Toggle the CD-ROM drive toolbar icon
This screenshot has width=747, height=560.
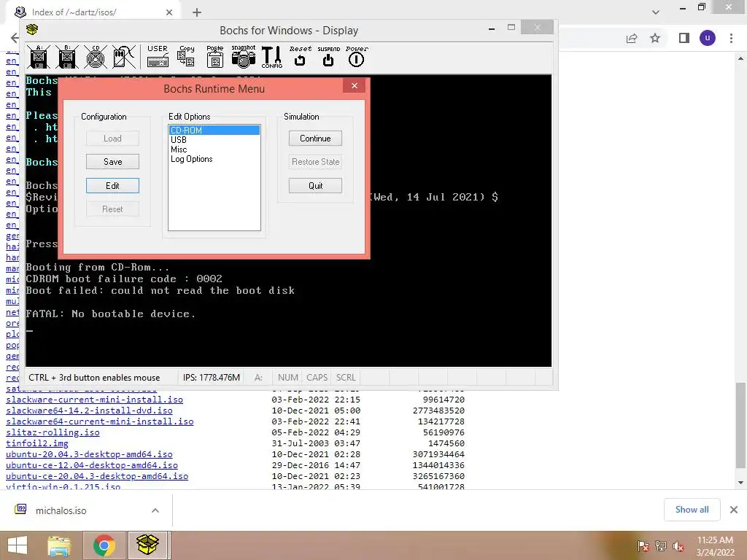(96, 57)
